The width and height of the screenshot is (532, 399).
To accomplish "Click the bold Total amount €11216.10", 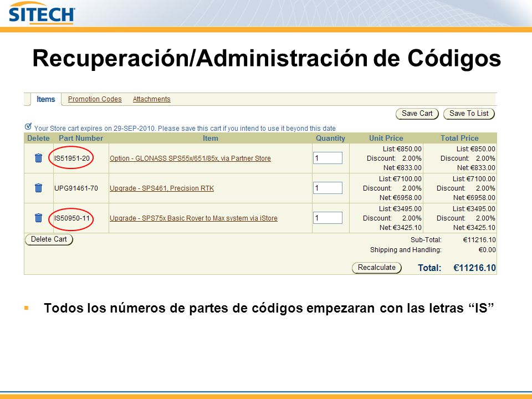I will coord(474,268).
